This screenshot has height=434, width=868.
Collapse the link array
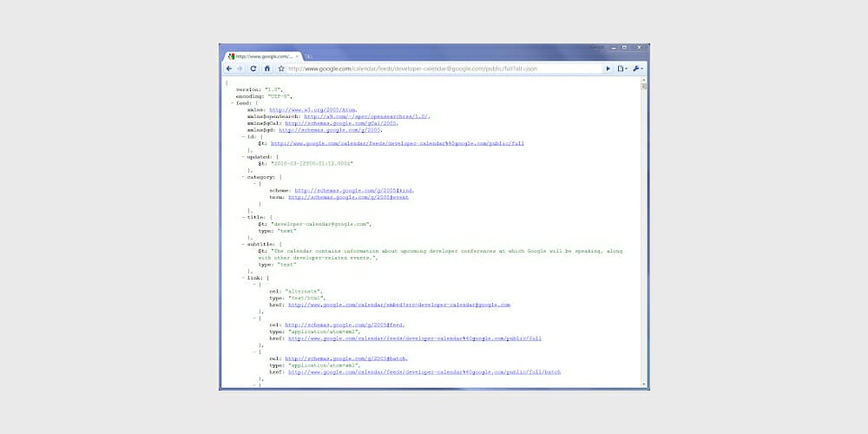[x=243, y=278]
